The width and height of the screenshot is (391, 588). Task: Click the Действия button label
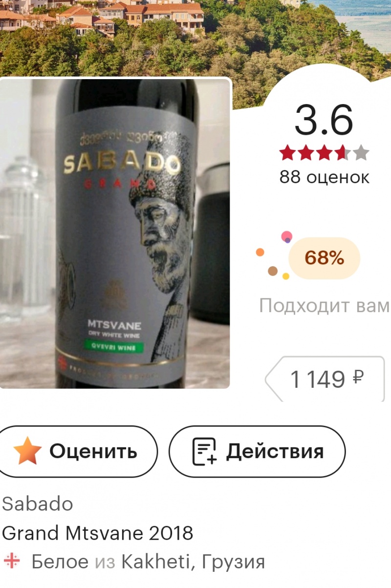[275, 451]
